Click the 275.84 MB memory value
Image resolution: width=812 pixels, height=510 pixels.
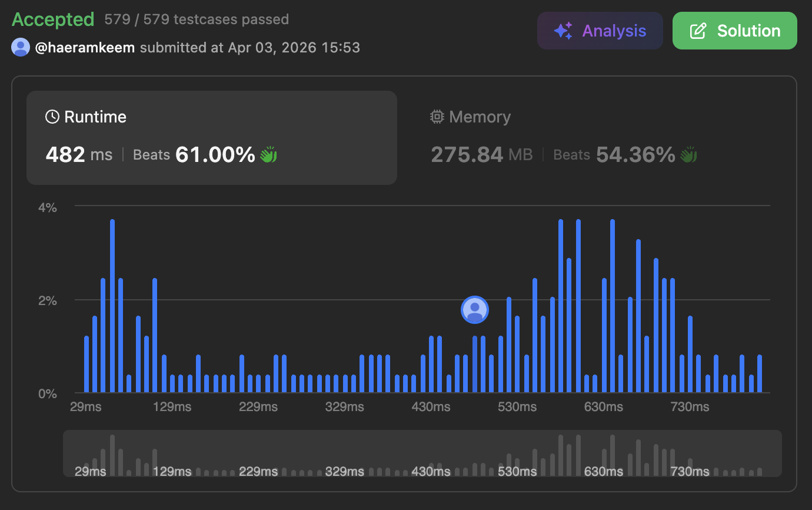tap(481, 155)
